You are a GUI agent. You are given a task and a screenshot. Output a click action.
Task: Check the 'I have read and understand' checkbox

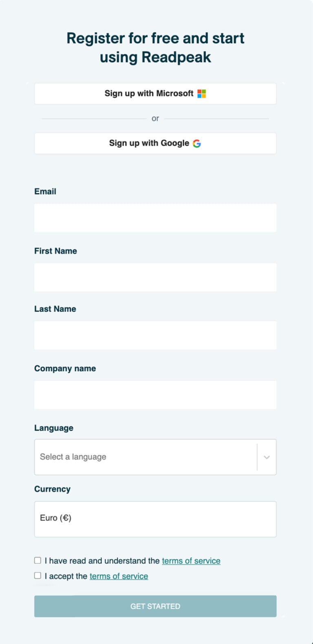(x=38, y=560)
